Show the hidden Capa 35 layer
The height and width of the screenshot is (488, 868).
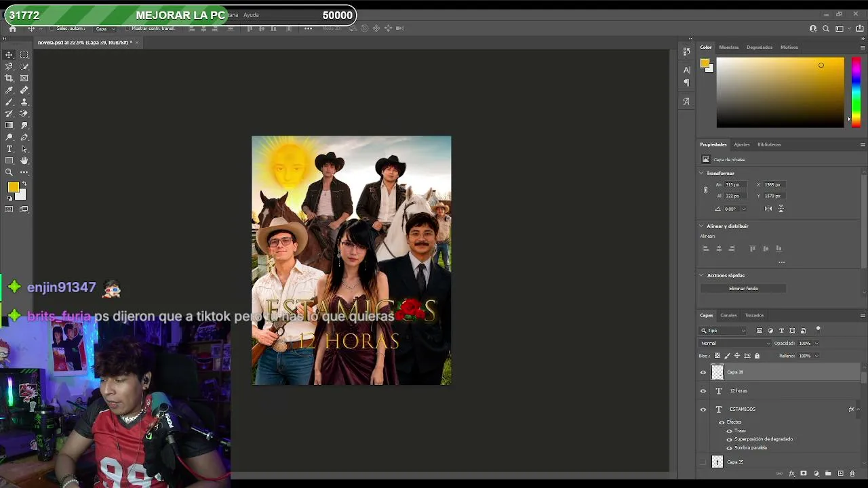coord(703,462)
